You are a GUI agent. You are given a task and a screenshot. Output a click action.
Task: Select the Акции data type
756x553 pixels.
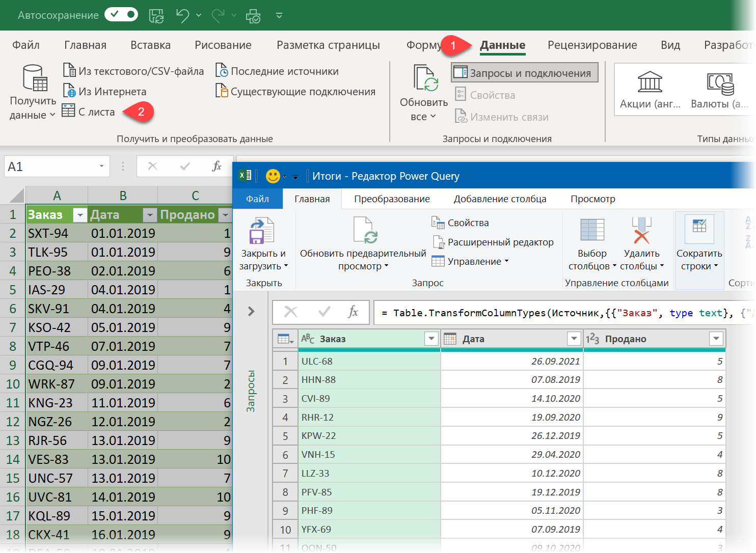(x=650, y=90)
